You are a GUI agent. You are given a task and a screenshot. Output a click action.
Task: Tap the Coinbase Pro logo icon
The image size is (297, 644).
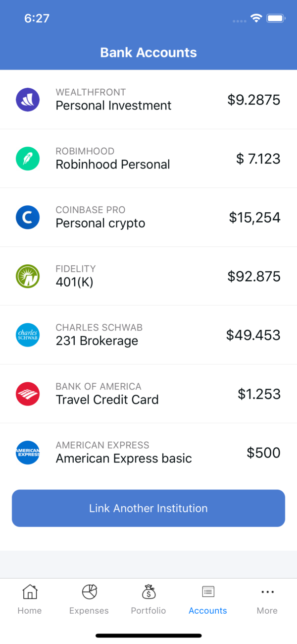(x=28, y=217)
